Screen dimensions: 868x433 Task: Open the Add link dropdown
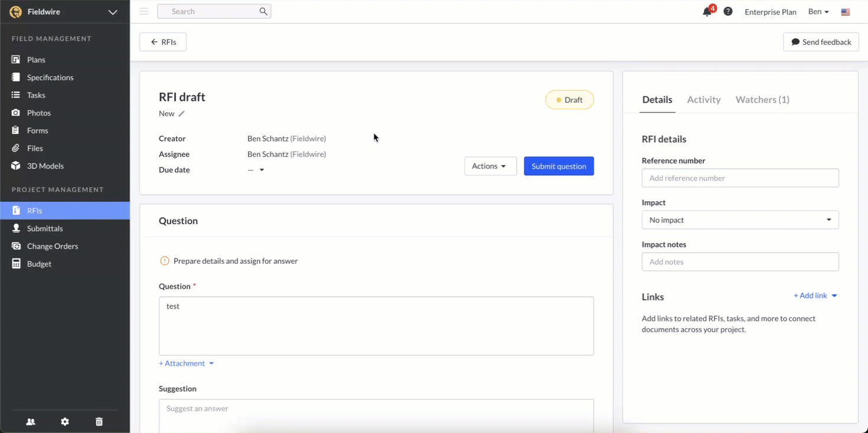pos(815,296)
